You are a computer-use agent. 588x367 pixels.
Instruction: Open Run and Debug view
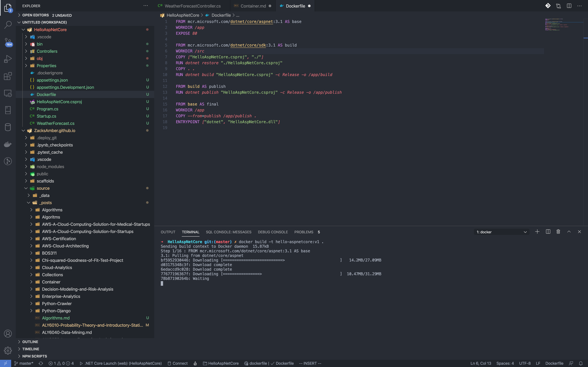[8, 59]
